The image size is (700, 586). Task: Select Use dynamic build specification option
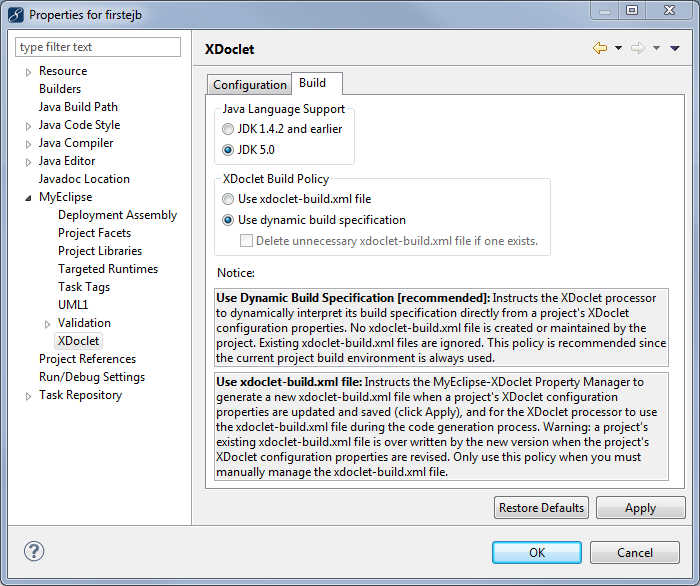pos(229,220)
